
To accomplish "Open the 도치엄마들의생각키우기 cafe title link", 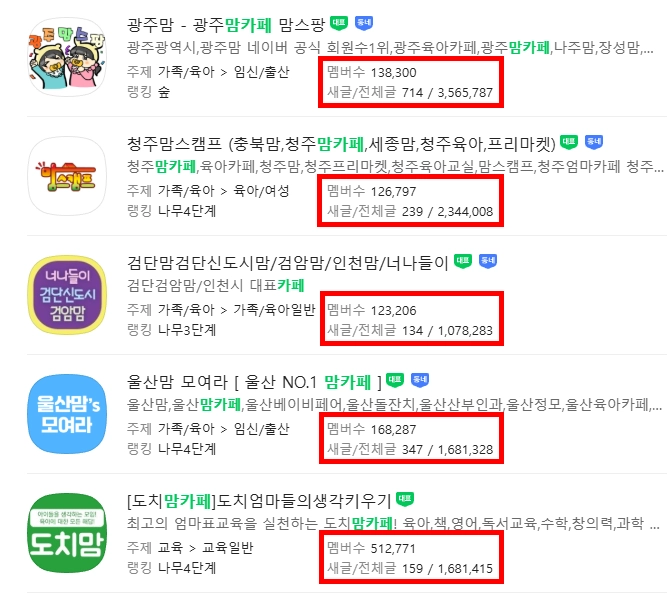I will [259, 501].
